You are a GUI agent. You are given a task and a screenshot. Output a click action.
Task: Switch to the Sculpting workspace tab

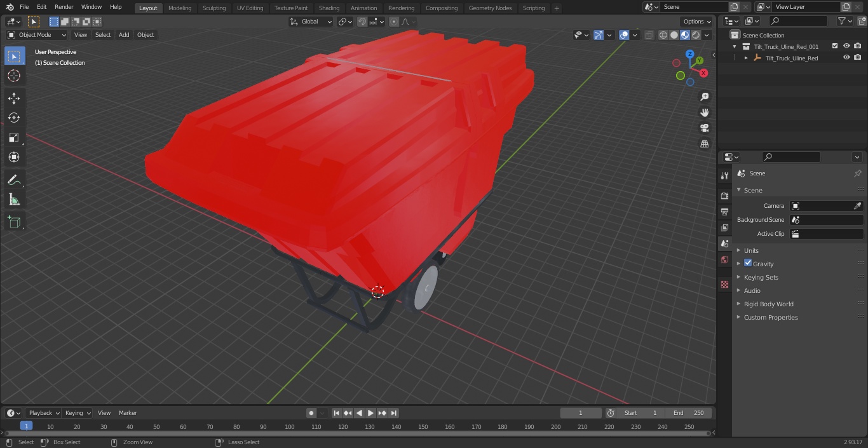[x=214, y=8]
